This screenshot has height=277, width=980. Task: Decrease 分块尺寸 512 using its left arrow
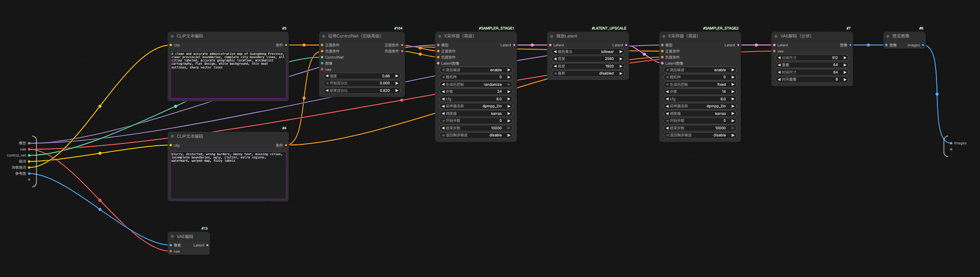coord(779,58)
